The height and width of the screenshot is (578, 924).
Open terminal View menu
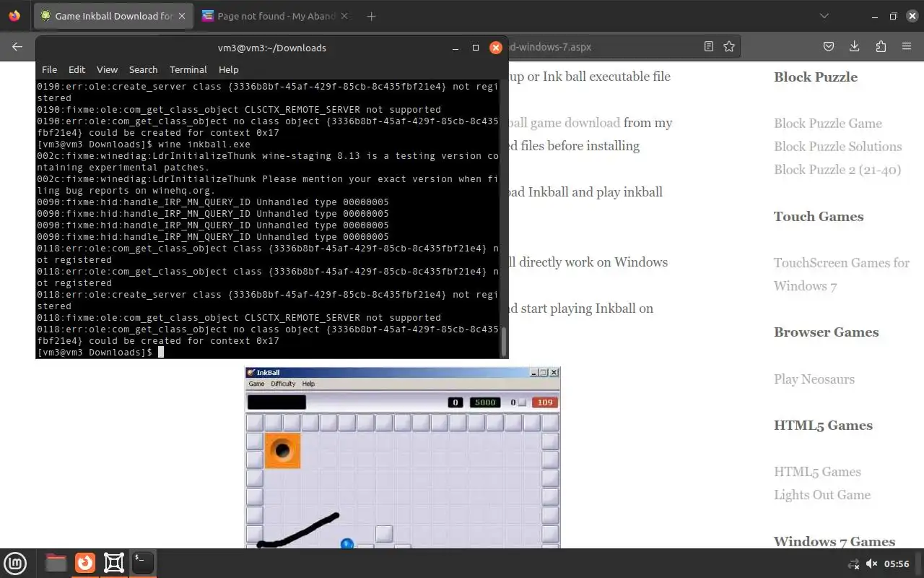[107, 69]
